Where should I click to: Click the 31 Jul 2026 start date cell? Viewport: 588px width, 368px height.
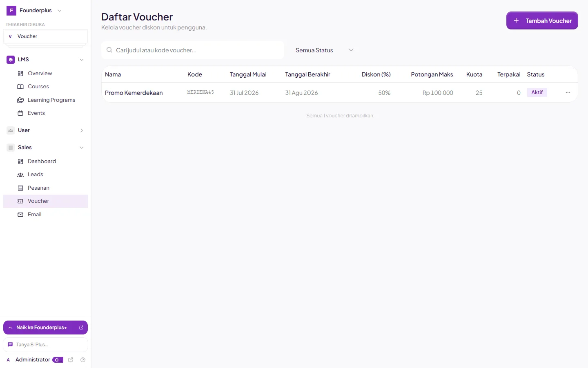(244, 93)
